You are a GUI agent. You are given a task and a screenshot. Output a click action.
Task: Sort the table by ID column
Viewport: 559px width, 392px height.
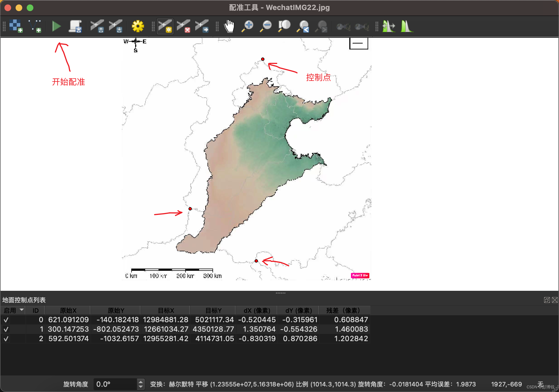coord(35,310)
